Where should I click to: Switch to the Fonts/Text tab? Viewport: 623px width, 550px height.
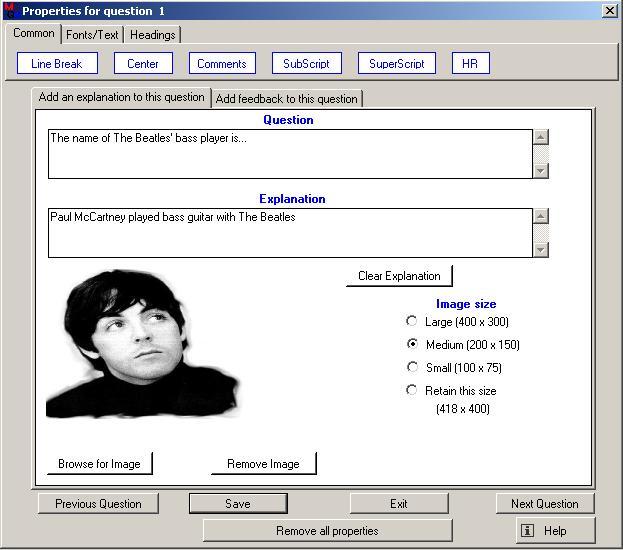point(92,35)
